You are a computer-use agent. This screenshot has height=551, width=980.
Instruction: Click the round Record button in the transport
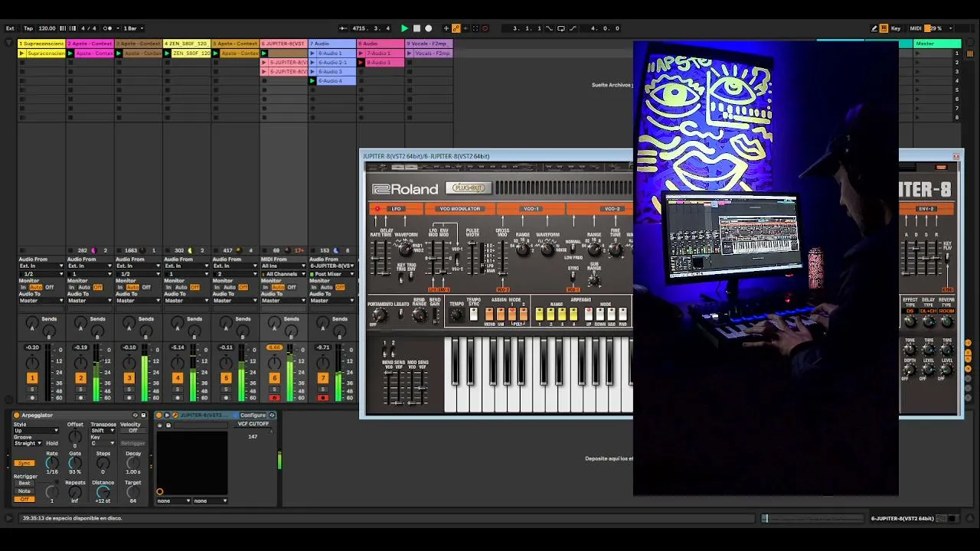(x=429, y=28)
